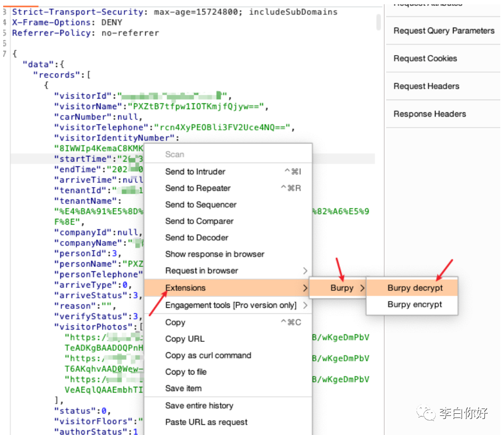
Task: Open Engagement tools [Pro version only]
Action: coord(228,305)
